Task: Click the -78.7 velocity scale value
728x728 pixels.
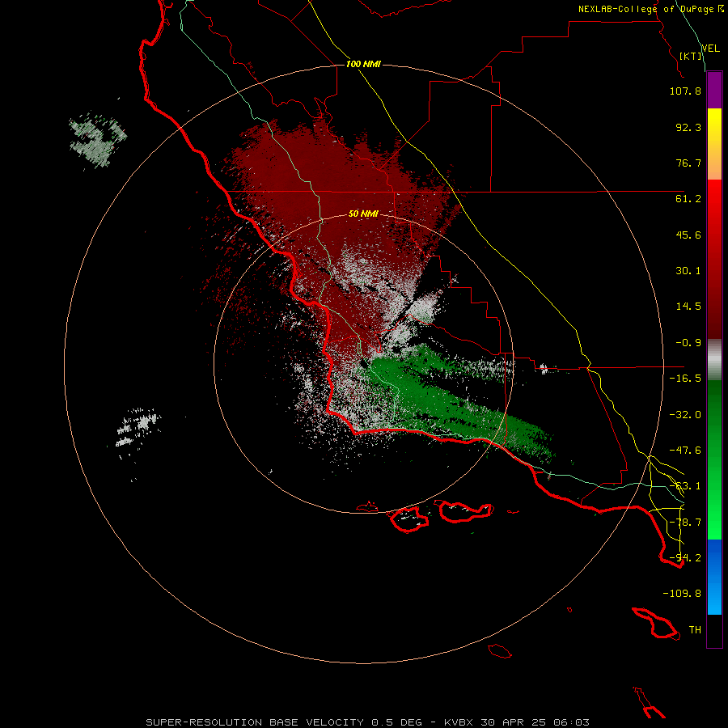Action: point(685,523)
